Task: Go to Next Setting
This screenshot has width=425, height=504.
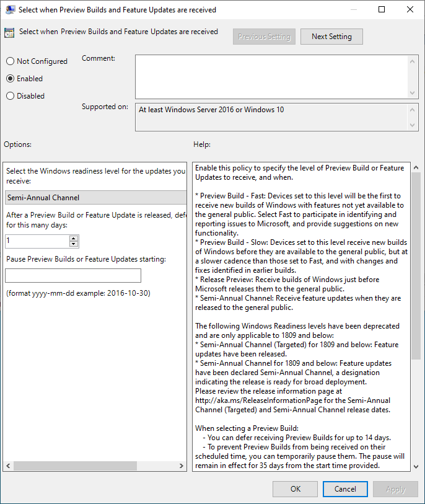Action: click(331, 37)
